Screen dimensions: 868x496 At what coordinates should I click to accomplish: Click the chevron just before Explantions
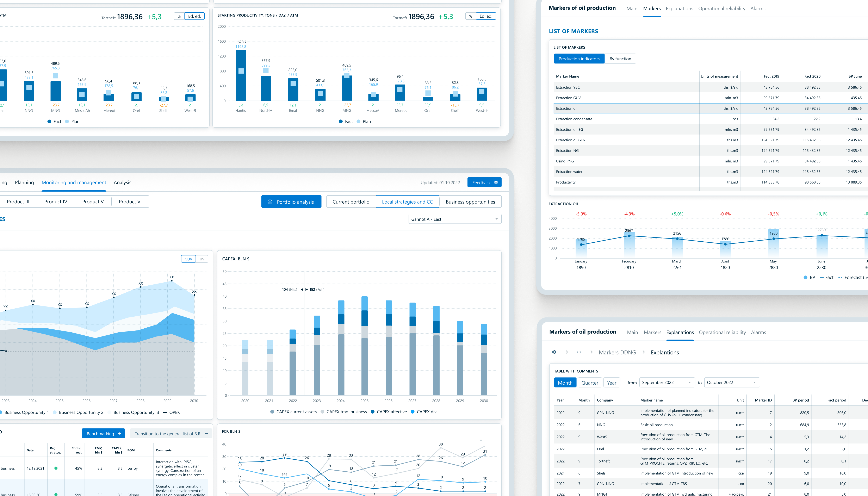coord(644,352)
